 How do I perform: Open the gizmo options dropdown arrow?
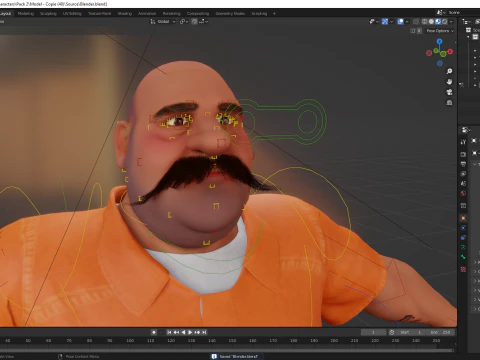pos(391,22)
